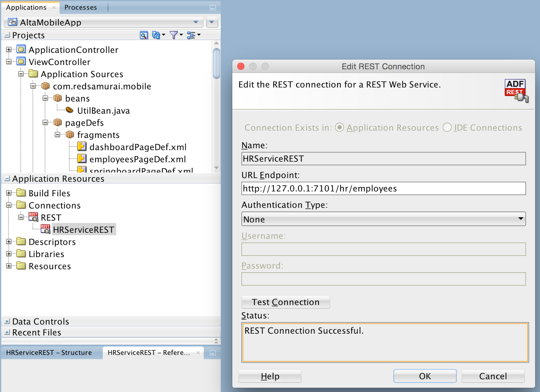Click the UtilBean.java bean icon

coord(70,110)
